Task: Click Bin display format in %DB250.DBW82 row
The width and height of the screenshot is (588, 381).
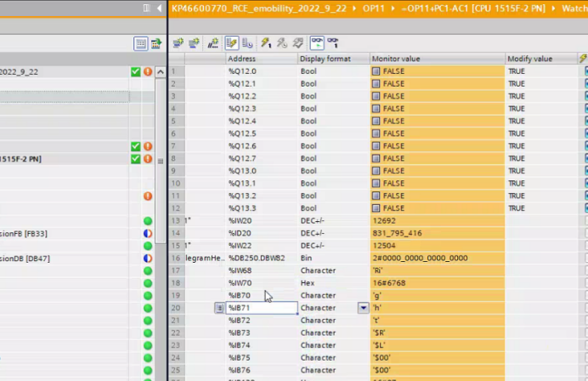Action: [333, 258]
